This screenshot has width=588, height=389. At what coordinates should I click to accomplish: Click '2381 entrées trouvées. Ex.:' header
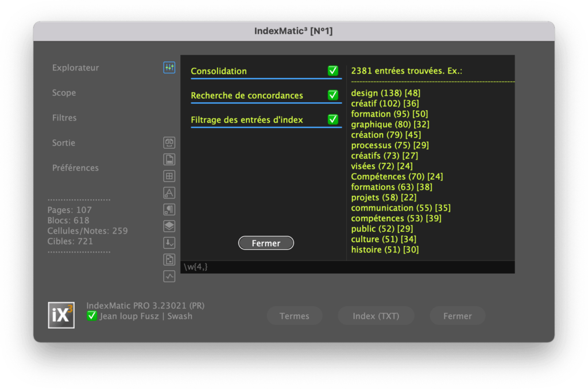407,71
